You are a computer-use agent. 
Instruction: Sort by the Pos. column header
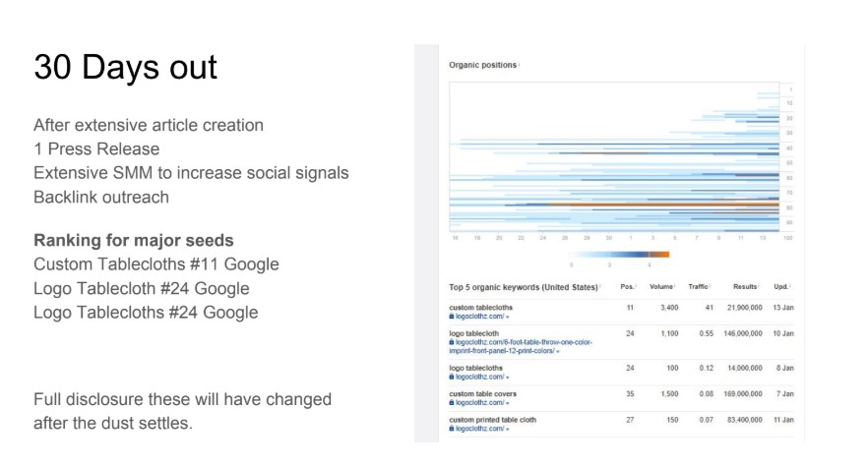pyautogui.click(x=627, y=286)
